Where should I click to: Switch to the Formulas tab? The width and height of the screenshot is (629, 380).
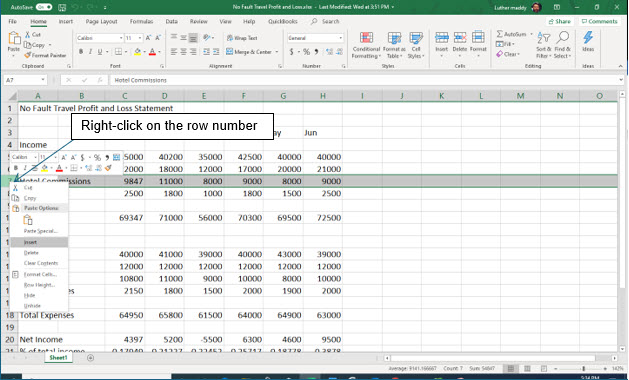coord(141,21)
